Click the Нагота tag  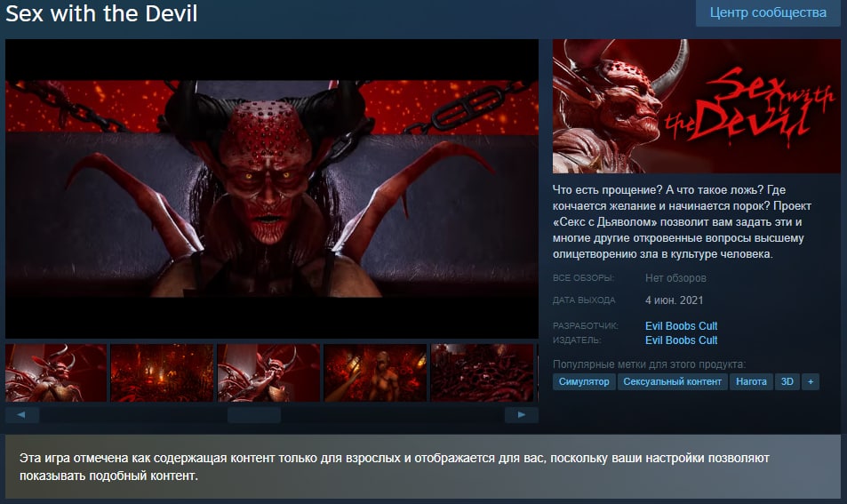point(751,381)
